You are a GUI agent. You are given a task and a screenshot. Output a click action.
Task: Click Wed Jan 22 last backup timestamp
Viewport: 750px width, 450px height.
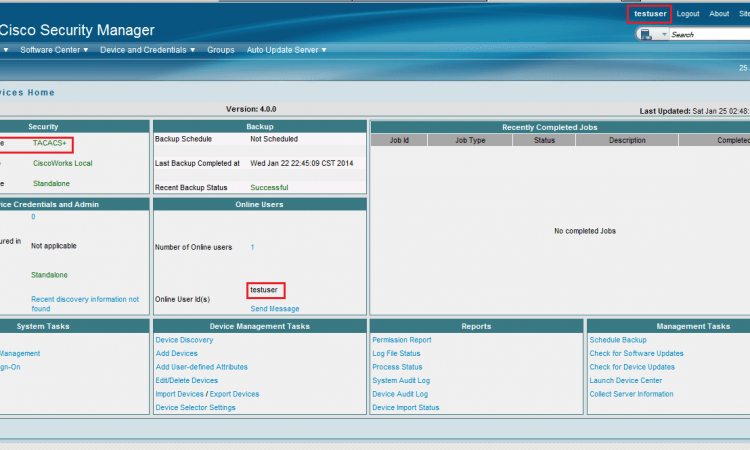(x=302, y=163)
